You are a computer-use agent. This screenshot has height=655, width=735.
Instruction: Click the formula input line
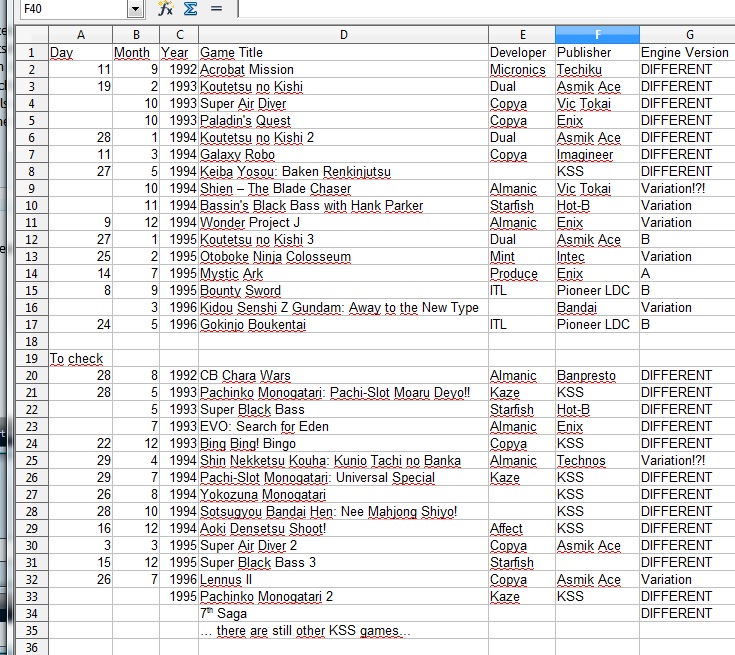487,8
